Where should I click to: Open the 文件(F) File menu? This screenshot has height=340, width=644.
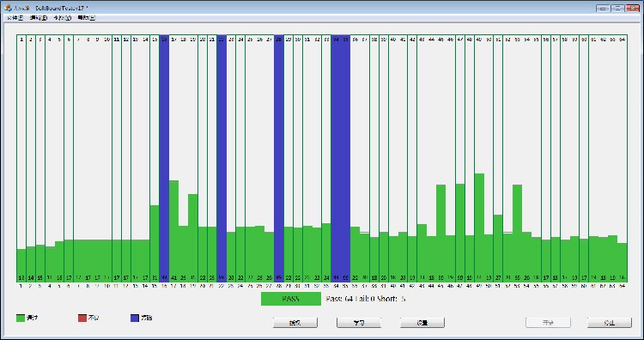15,18
